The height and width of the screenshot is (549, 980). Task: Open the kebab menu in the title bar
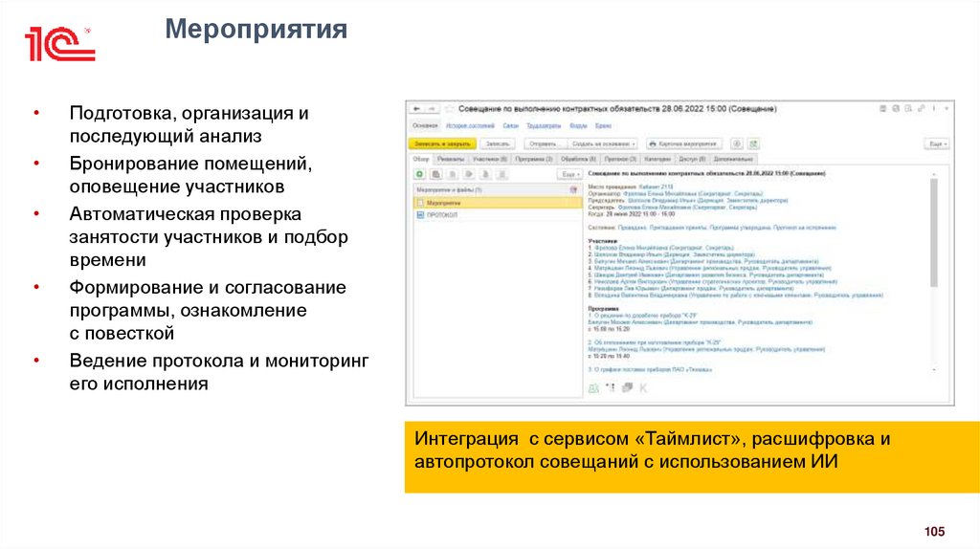click(x=934, y=109)
